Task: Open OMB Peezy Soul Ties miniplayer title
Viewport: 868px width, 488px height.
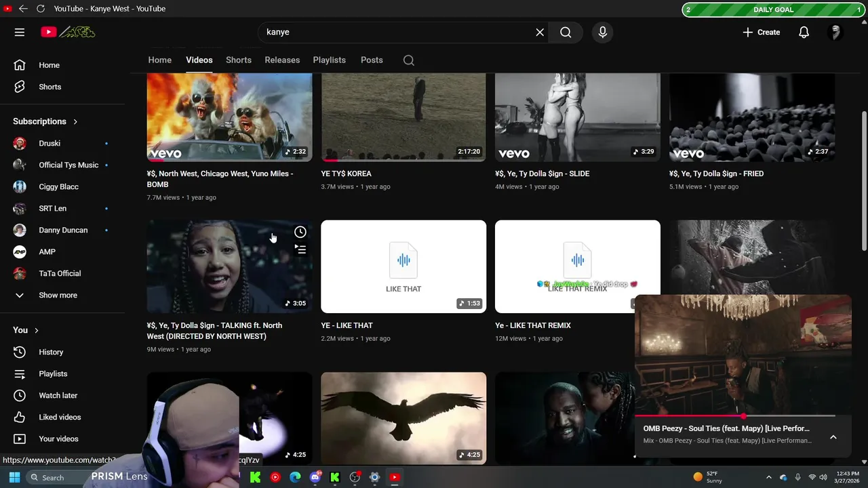Action: pos(726,428)
